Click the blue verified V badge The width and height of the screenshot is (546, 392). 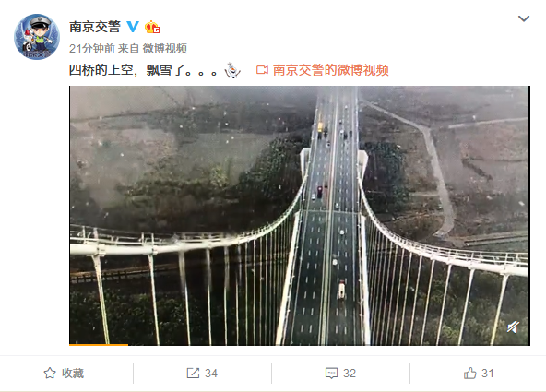[133, 27]
